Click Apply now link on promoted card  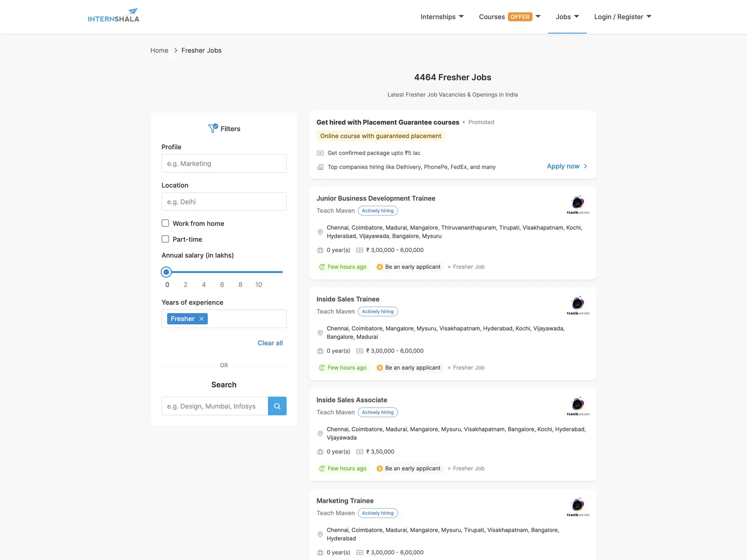(x=567, y=166)
